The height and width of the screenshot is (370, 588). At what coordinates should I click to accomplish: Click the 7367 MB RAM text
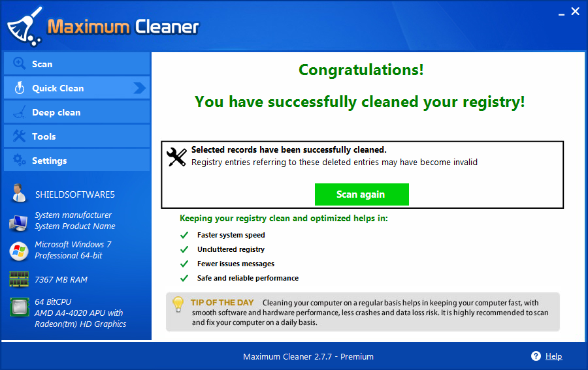click(61, 280)
